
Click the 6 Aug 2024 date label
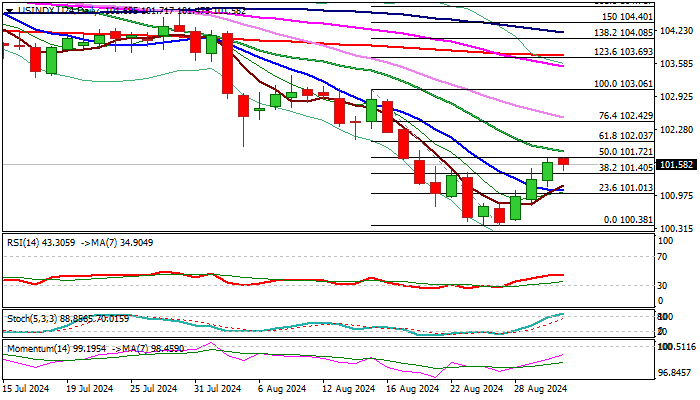[282, 389]
